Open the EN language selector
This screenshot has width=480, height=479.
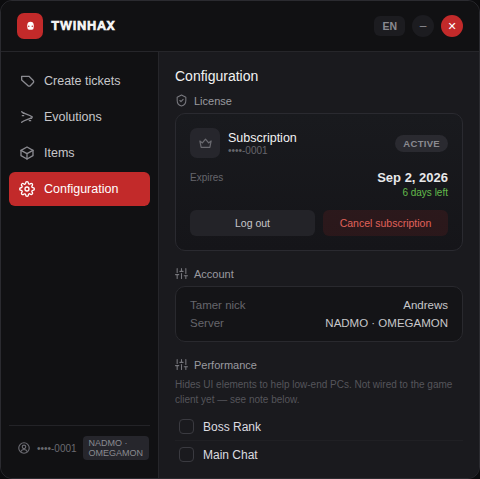[389, 26]
